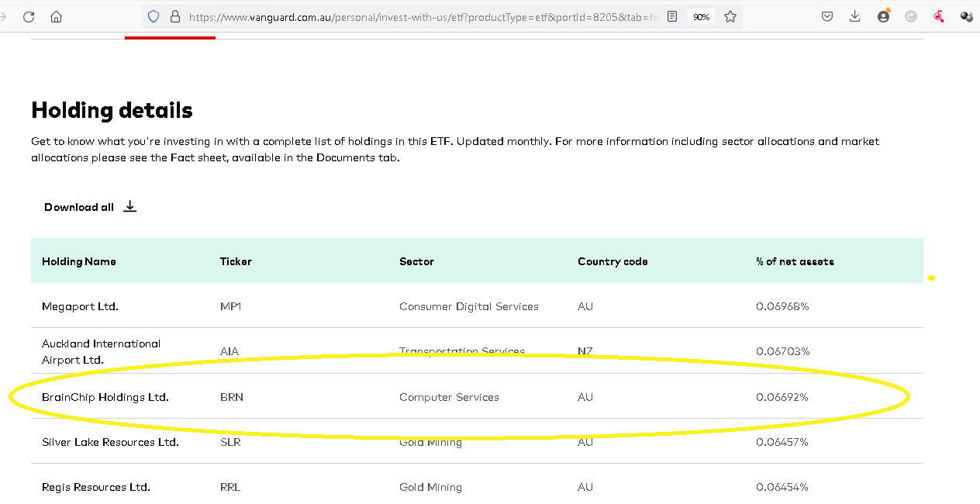Click Consumer Digital Services sector cell
Image resolution: width=980 pixels, height=504 pixels.
tap(469, 306)
